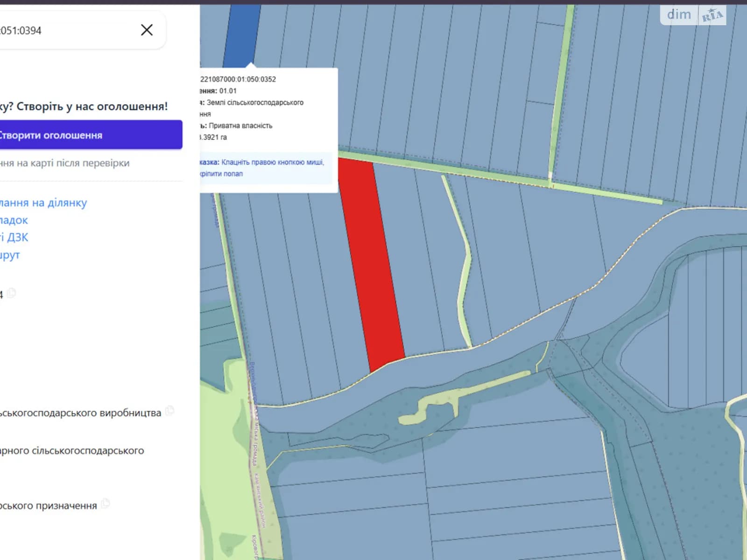Open the link ending in 'ладок'
This screenshot has height=560, width=747.
tap(14, 220)
